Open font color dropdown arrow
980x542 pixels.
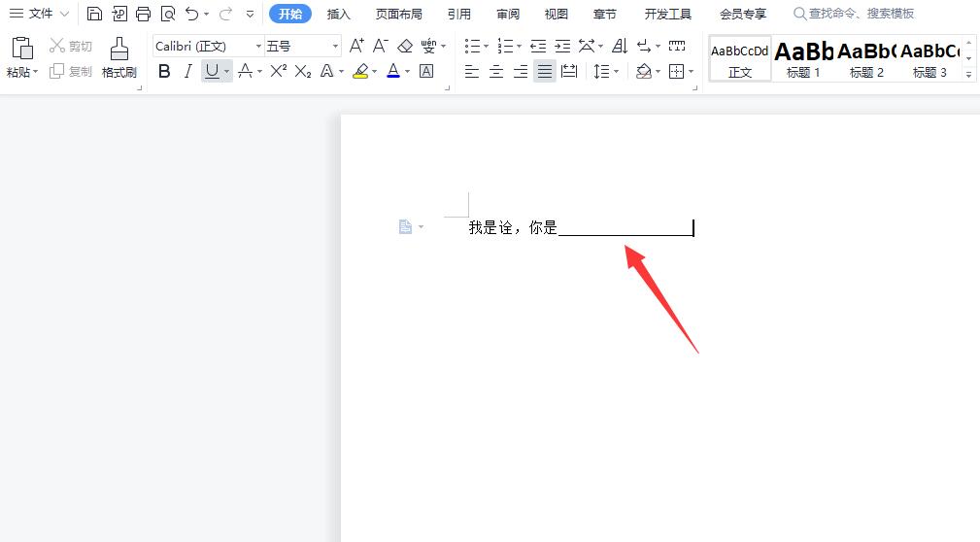[x=408, y=72]
